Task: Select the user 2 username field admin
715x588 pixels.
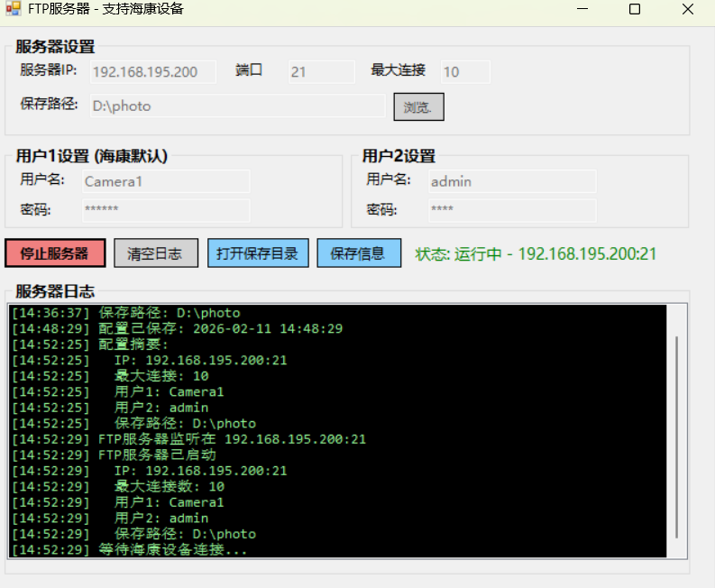Action: click(511, 181)
